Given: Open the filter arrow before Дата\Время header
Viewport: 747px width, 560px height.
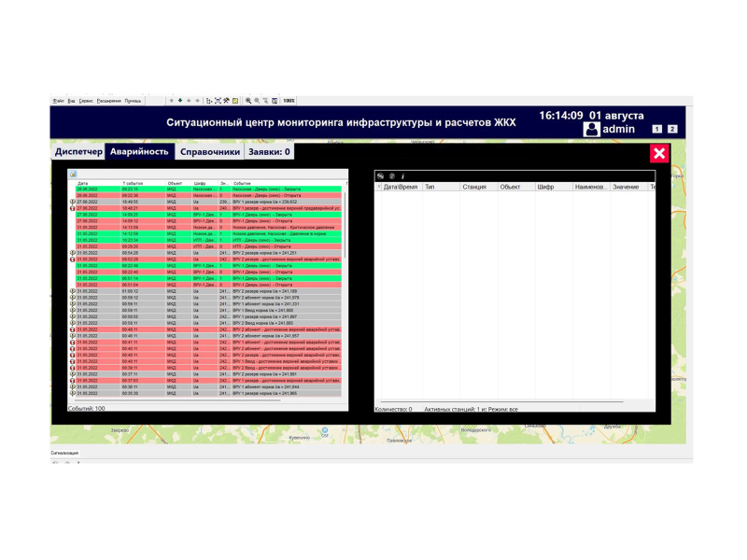Looking at the screenshot, I should click(x=379, y=188).
